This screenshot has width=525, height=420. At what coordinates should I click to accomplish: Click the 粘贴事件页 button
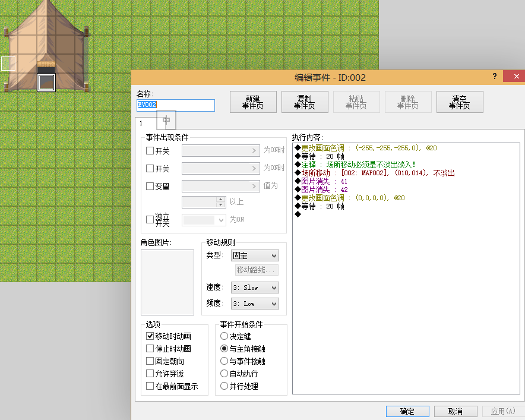pyautogui.click(x=356, y=102)
